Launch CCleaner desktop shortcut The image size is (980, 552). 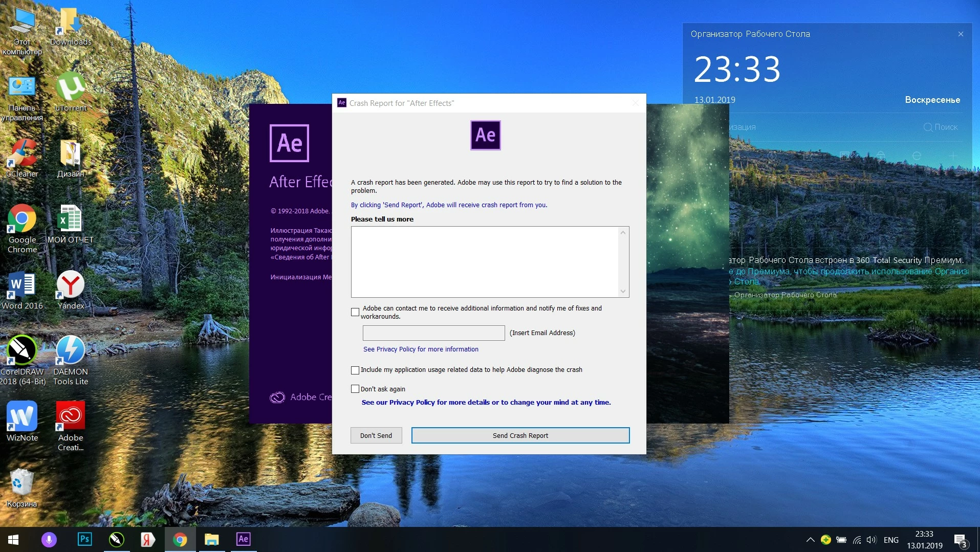point(22,159)
